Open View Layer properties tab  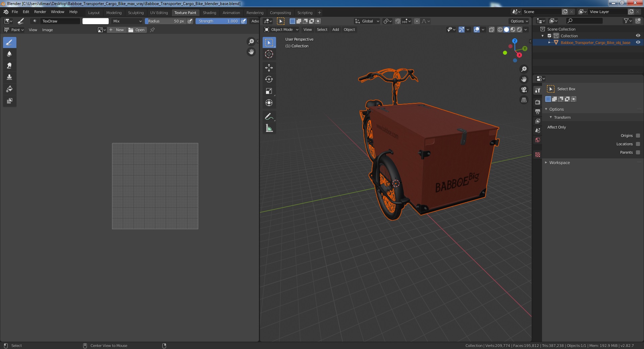pos(538,121)
